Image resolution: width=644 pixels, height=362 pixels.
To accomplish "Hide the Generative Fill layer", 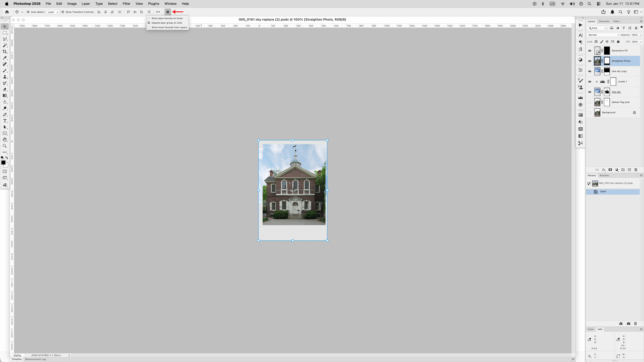I will coord(590,51).
